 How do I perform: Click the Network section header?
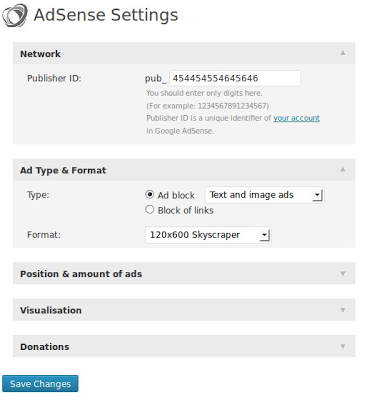point(184,53)
